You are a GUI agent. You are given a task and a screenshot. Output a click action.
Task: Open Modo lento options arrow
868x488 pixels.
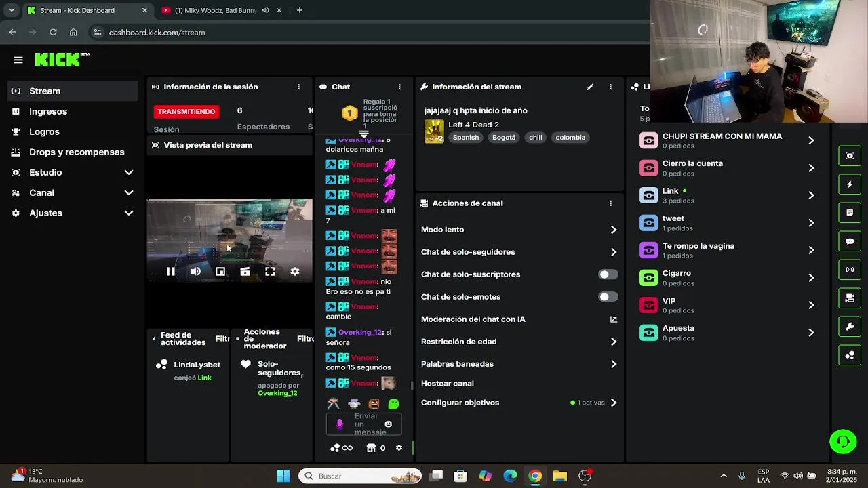(x=613, y=230)
